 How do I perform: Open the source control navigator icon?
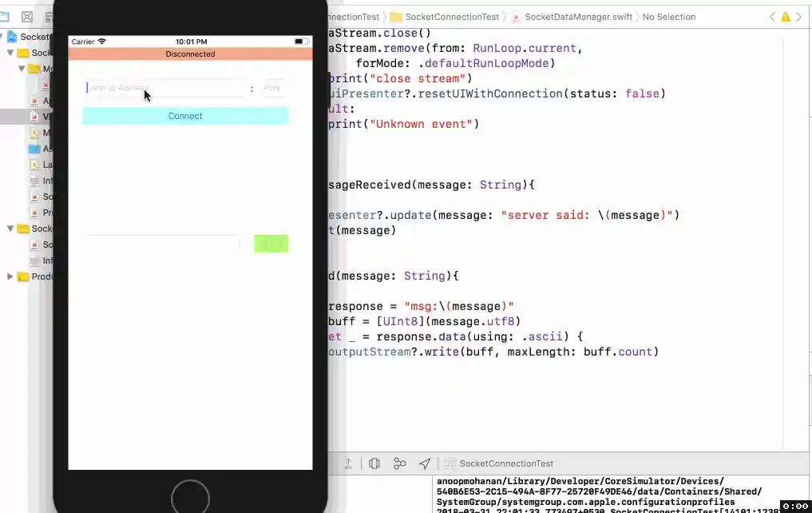(27, 17)
